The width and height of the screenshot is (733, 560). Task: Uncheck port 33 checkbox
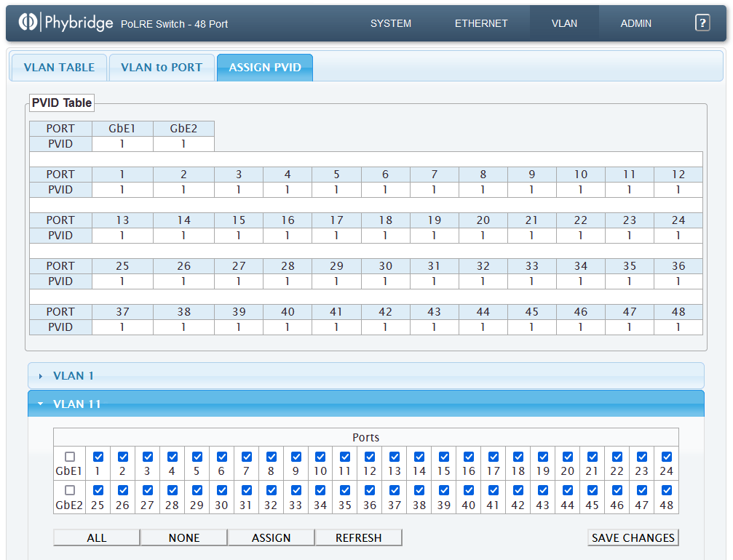(x=296, y=490)
